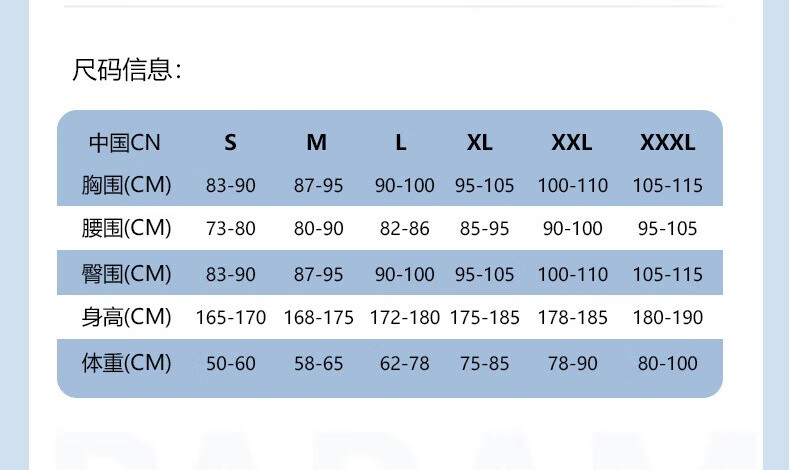Click the 体重(CM) row label
The width and height of the screenshot is (790, 470).
[126, 363]
